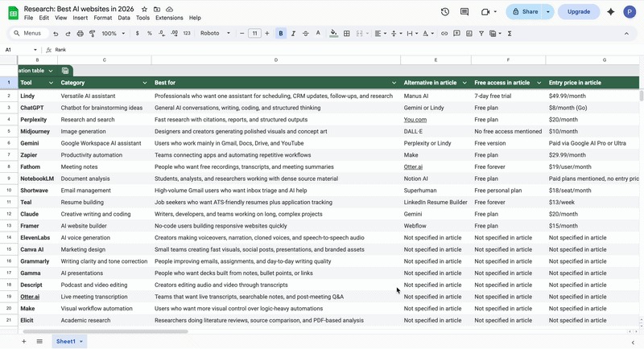Format as percent

tap(150, 34)
